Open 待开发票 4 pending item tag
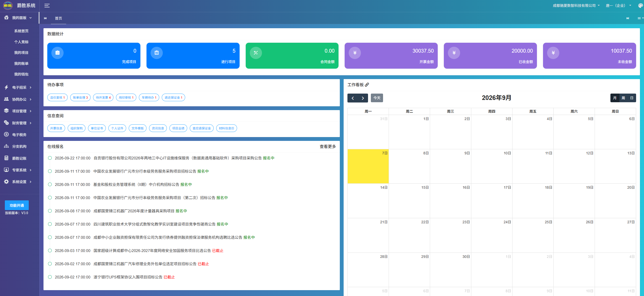 (x=103, y=97)
